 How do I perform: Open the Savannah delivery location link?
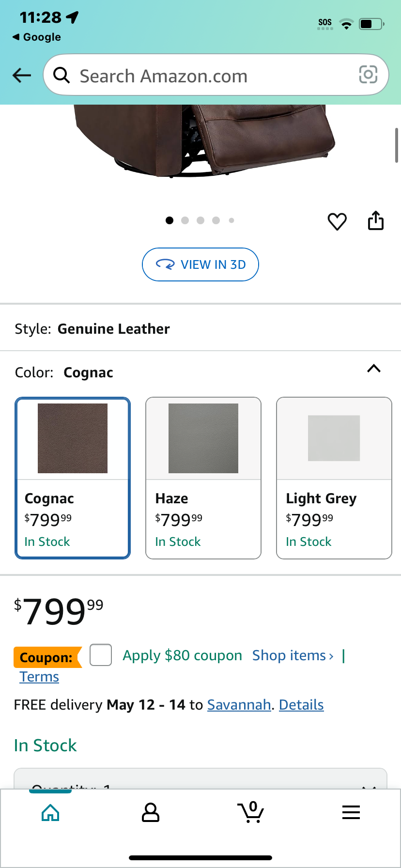point(239,705)
